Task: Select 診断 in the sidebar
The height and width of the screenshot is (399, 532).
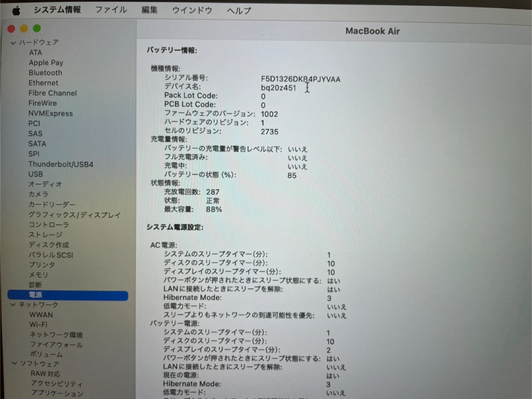Action: (35, 285)
